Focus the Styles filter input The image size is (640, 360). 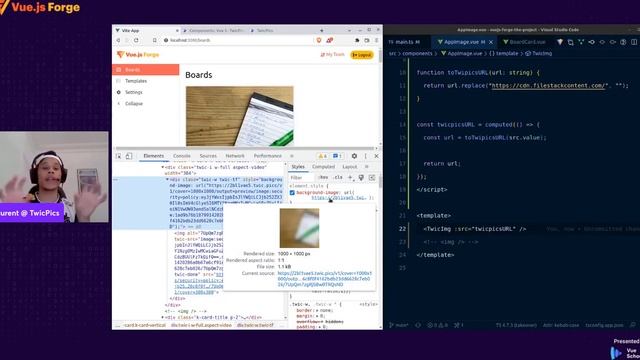pyautogui.click(x=301, y=178)
